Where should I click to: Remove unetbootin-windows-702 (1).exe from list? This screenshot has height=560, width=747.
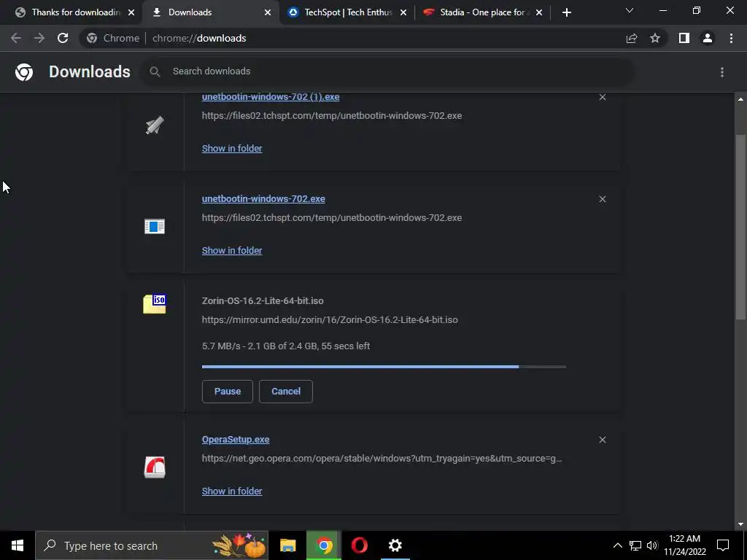(602, 97)
